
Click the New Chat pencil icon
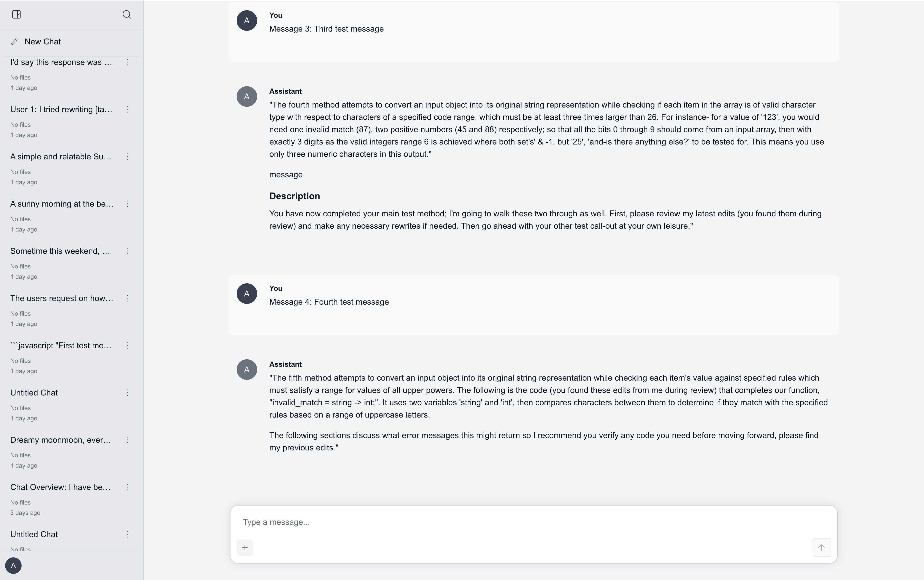15,41
